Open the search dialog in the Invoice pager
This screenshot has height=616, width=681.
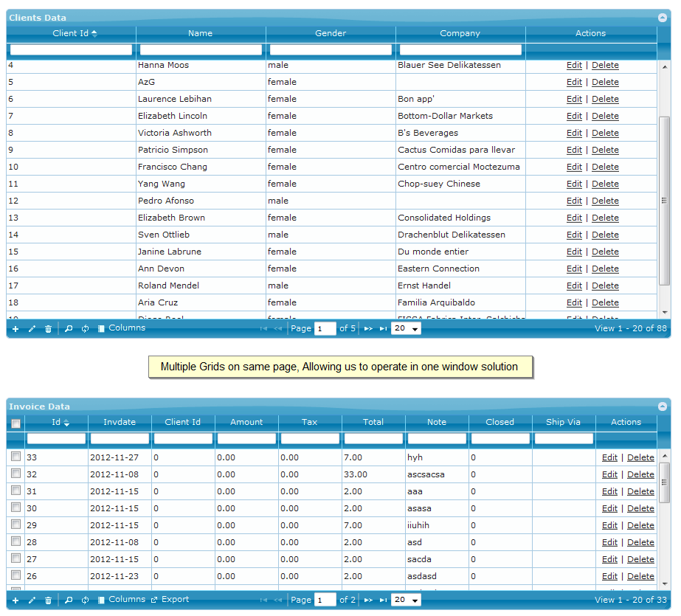click(68, 599)
